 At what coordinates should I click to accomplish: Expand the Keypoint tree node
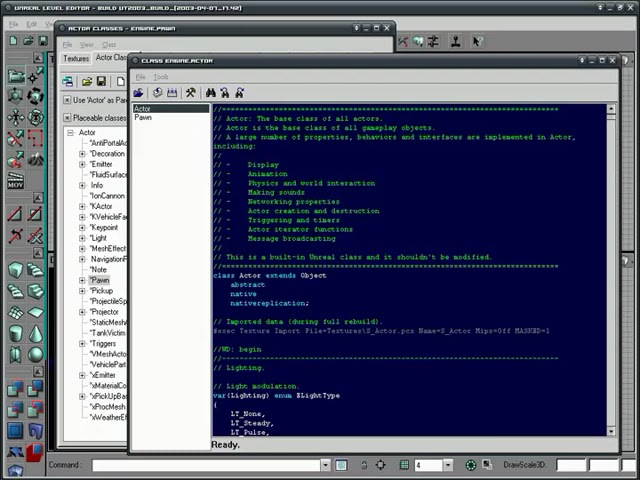82,228
